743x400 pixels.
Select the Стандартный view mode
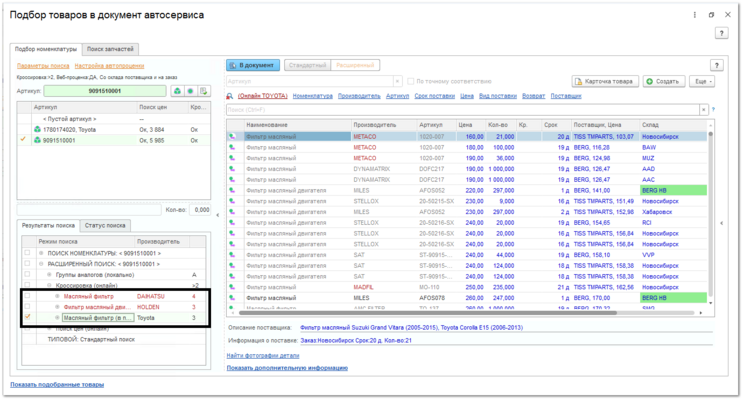click(x=308, y=65)
